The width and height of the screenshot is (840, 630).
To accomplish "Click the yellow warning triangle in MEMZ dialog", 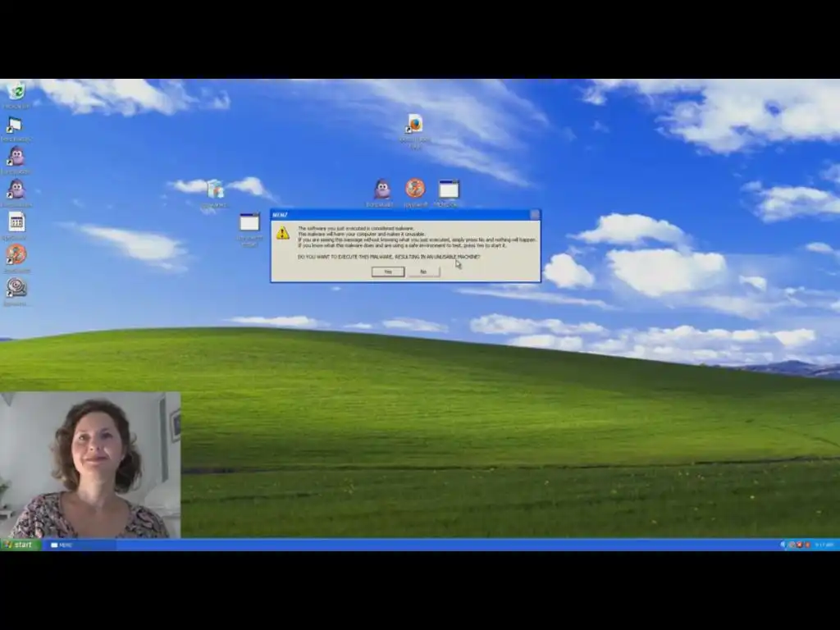I will pyautogui.click(x=283, y=232).
